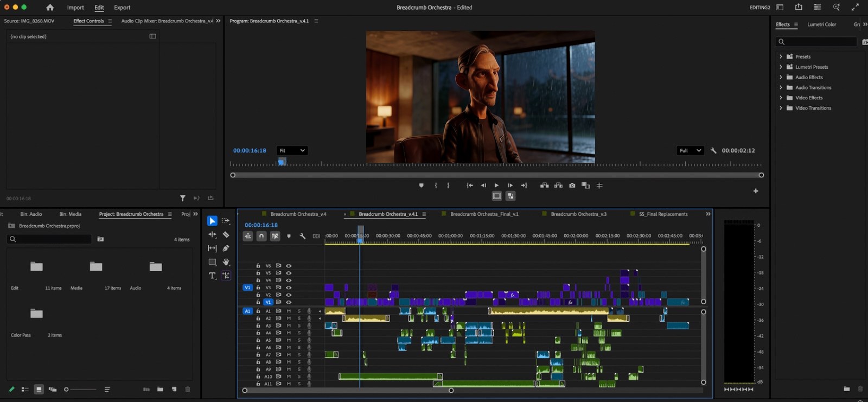Click in the Project panel search field
The image size is (868, 402).
(50, 239)
